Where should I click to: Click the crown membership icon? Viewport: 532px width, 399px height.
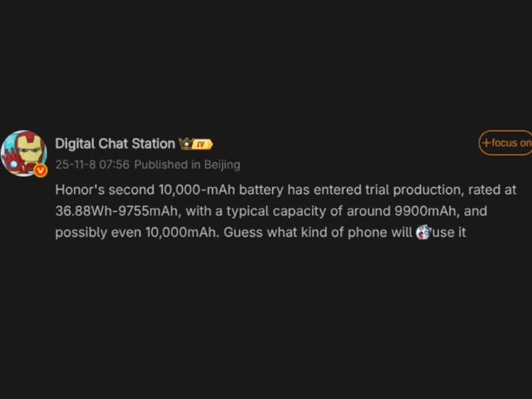coord(185,144)
